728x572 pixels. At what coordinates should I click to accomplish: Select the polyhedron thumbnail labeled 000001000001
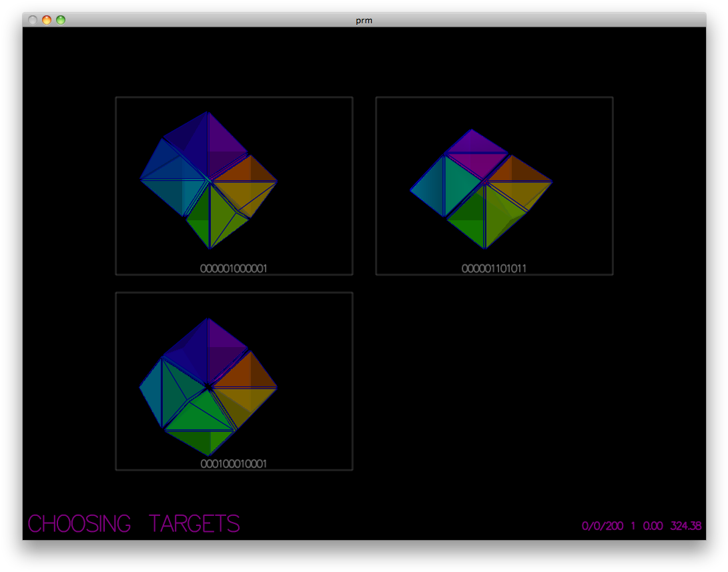[x=234, y=186]
